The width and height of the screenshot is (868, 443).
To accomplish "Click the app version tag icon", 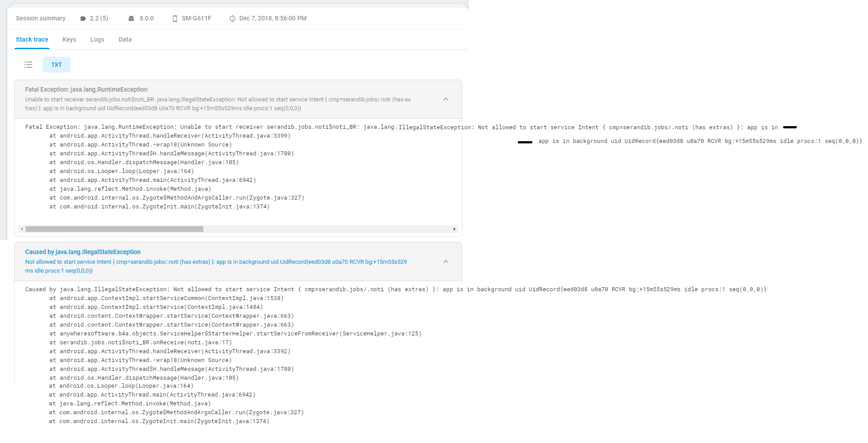I will pos(83,19).
